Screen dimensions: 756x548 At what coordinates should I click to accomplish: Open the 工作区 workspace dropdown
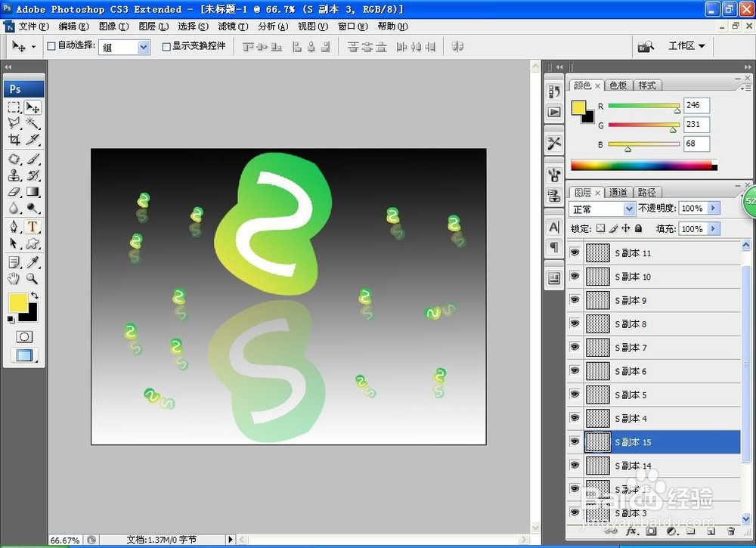[x=686, y=46]
